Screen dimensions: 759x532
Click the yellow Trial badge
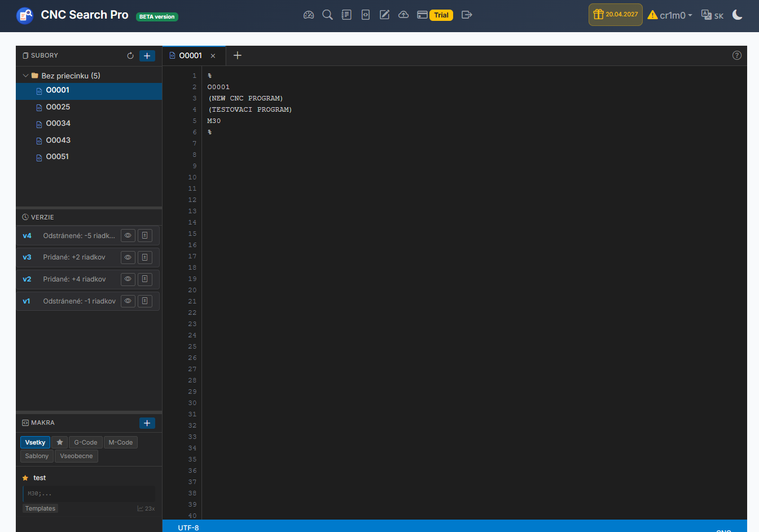(441, 15)
